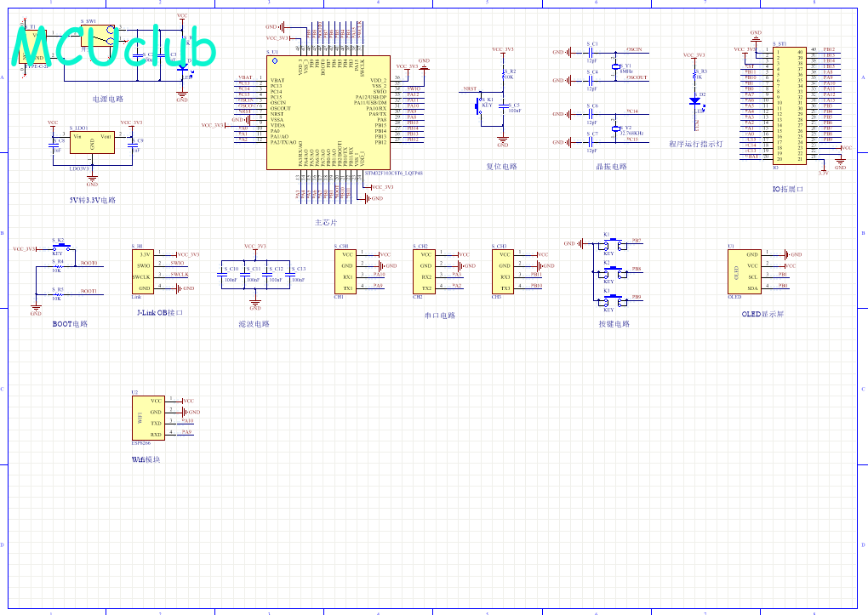The height and width of the screenshot is (615, 868).
Task: Select the S_CH1 serial port header
Action: point(345,272)
